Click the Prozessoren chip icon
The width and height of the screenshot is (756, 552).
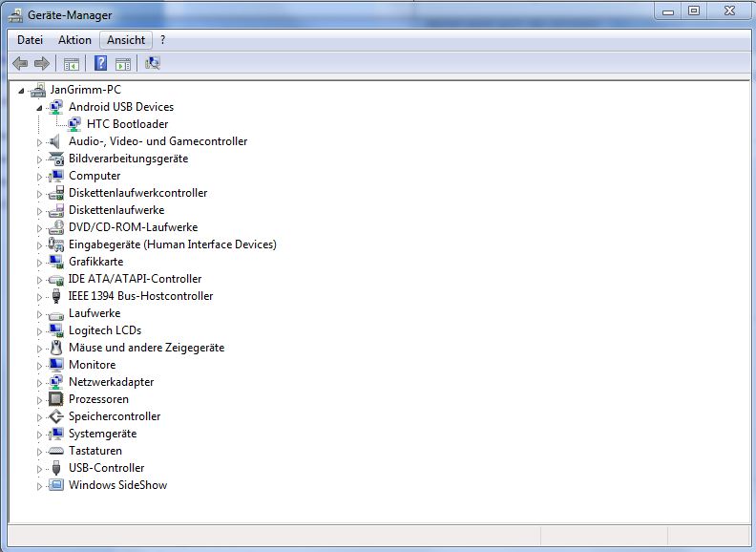click(x=56, y=399)
